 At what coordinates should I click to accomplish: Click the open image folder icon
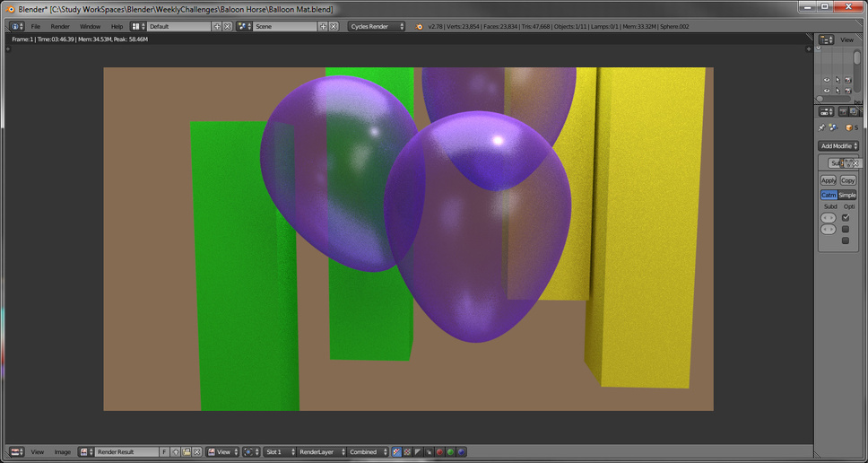(186, 452)
